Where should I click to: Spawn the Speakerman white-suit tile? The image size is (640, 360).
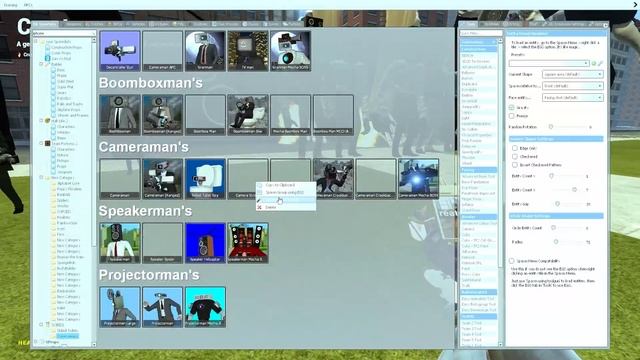[120, 243]
